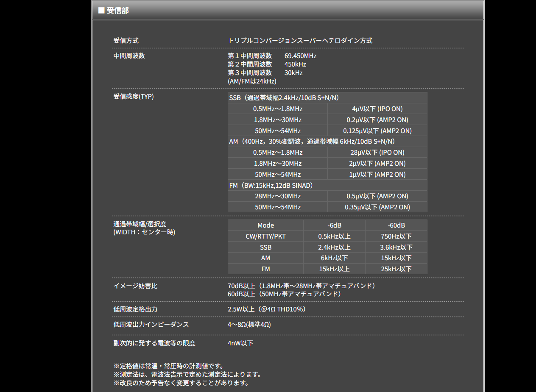This screenshot has height=392, width=536.
Task: Select the CW/RTTY/PKT mode cell
Action: pyautogui.click(x=265, y=236)
